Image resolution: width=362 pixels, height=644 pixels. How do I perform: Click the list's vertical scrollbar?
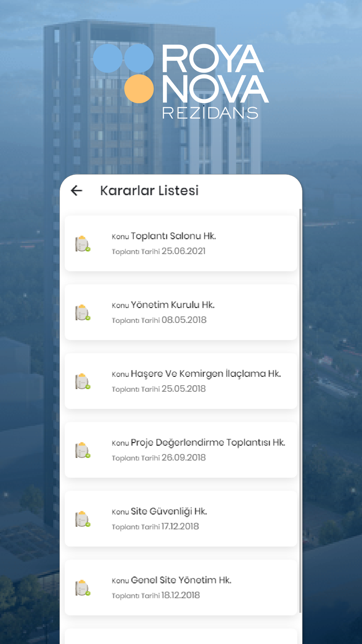point(300,411)
